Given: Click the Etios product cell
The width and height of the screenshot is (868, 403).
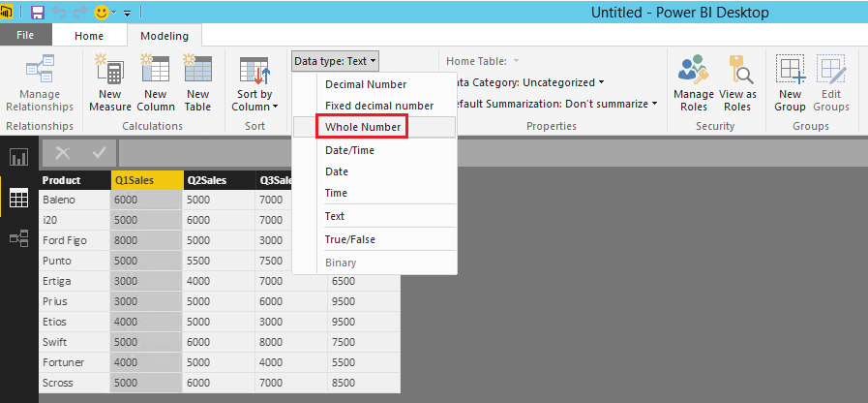Looking at the screenshot, I should coord(75,322).
